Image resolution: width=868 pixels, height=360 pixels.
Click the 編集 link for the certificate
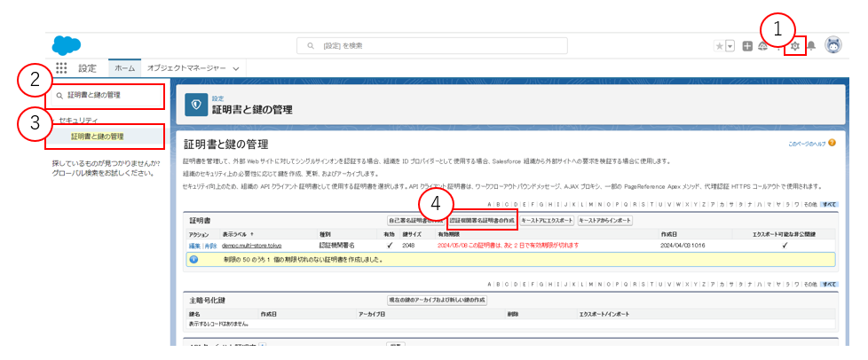pyautogui.click(x=193, y=245)
